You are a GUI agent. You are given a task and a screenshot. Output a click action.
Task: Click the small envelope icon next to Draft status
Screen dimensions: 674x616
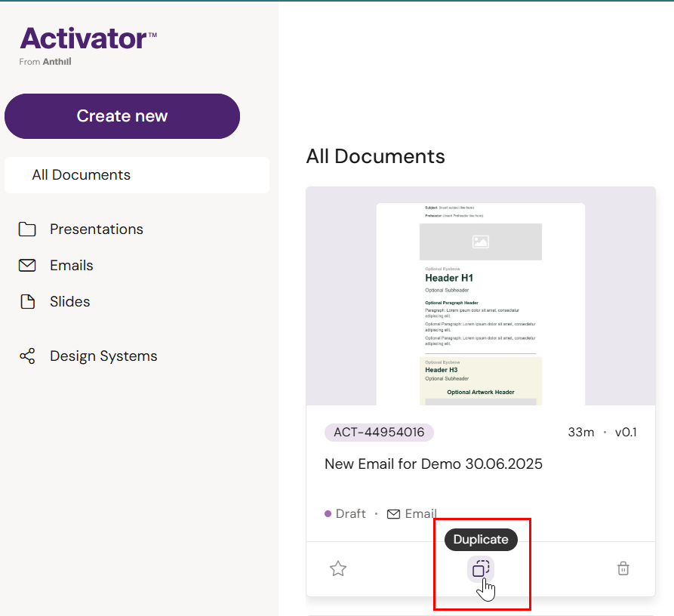393,514
